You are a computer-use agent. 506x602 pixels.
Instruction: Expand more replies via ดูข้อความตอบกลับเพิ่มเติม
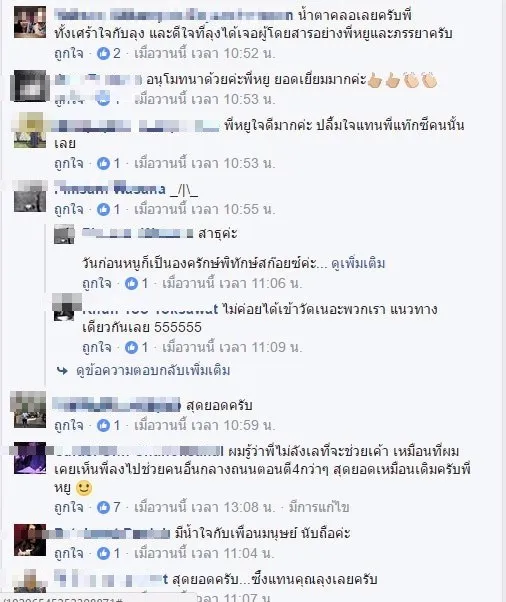(x=153, y=370)
